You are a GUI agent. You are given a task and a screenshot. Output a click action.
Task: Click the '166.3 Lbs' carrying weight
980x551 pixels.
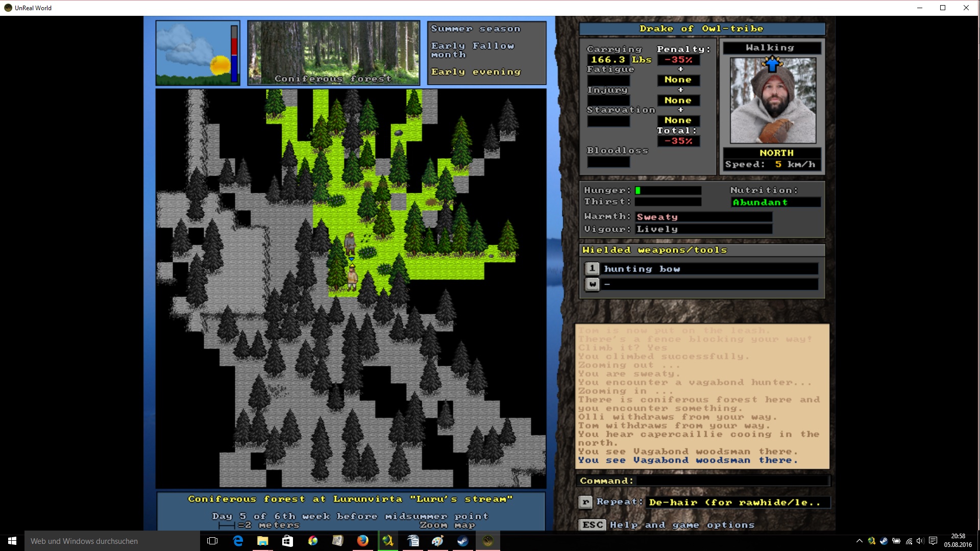621,60
